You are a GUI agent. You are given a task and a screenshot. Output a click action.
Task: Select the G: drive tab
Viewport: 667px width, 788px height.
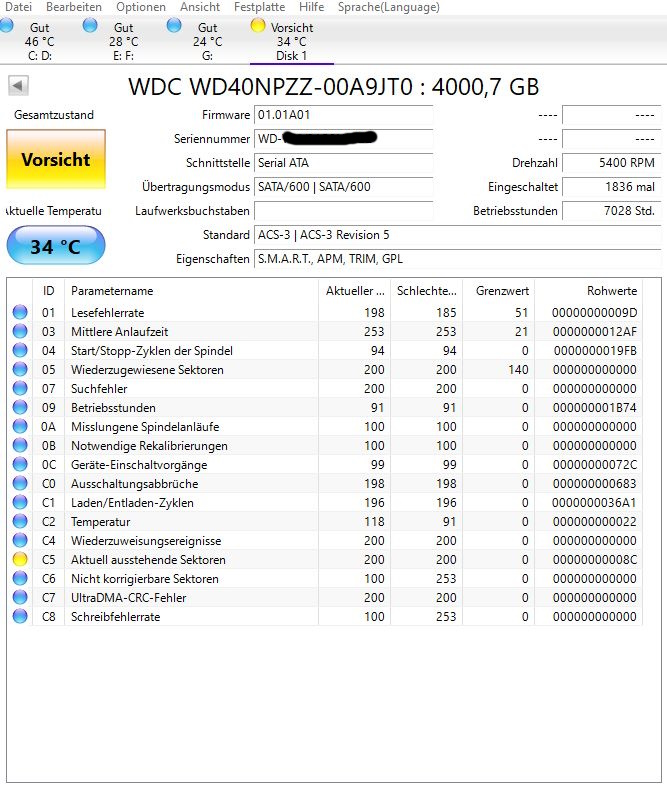point(207,41)
